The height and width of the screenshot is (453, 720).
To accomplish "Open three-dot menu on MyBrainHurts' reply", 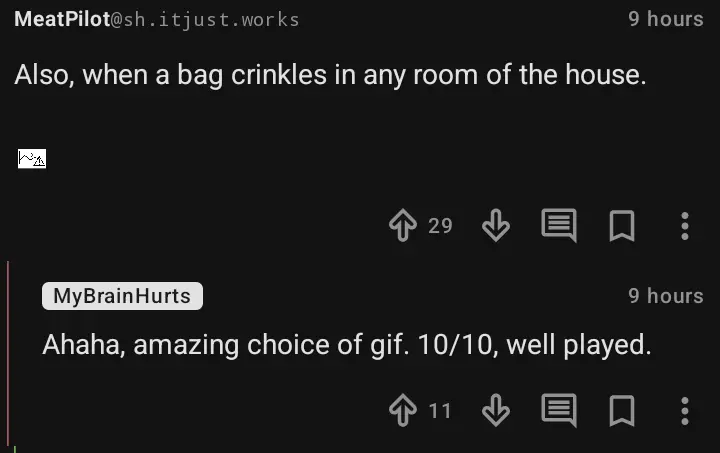I will pyautogui.click(x=684, y=410).
